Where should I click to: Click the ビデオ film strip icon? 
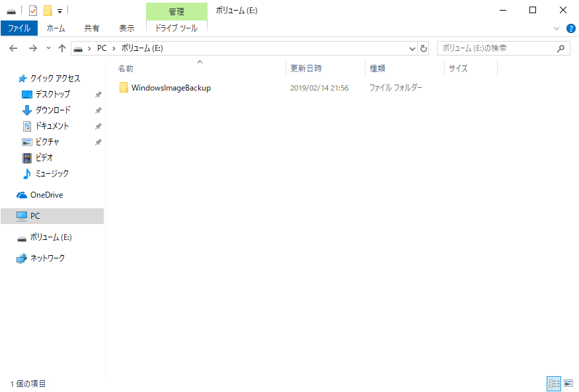click(x=27, y=158)
